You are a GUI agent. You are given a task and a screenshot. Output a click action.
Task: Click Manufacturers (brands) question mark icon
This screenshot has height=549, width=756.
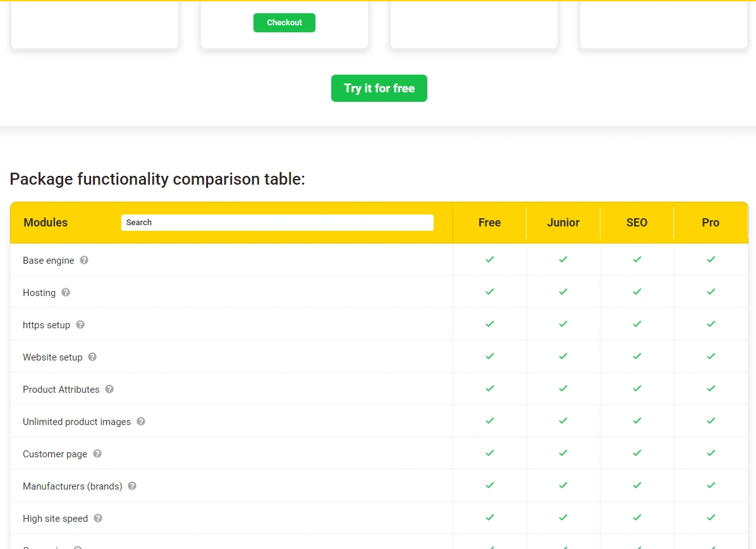point(132,486)
